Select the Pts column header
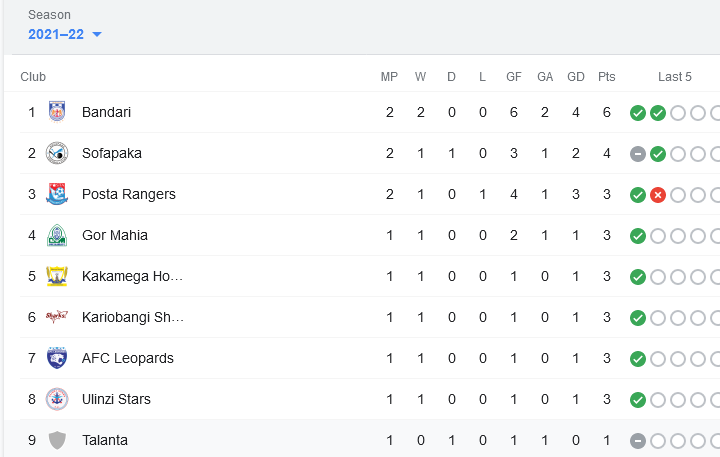720x457 pixels. [x=607, y=77]
